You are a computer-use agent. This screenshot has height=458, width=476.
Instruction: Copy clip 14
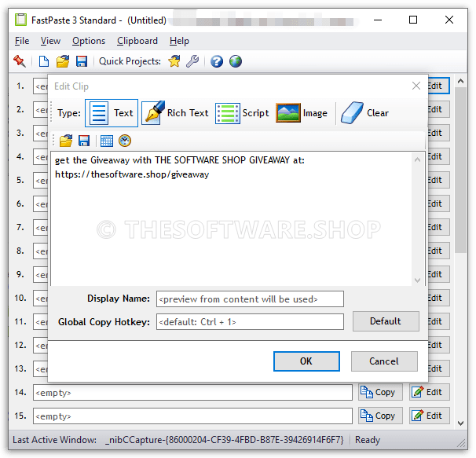(380, 392)
